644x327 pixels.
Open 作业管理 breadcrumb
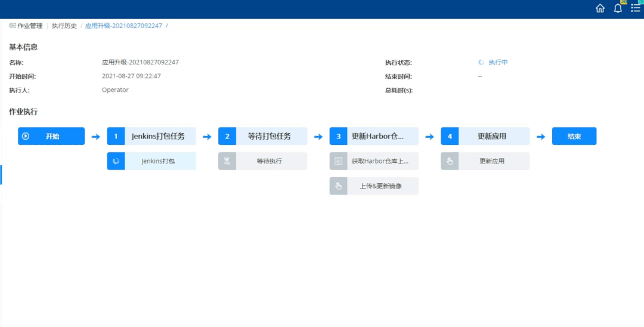30,26
